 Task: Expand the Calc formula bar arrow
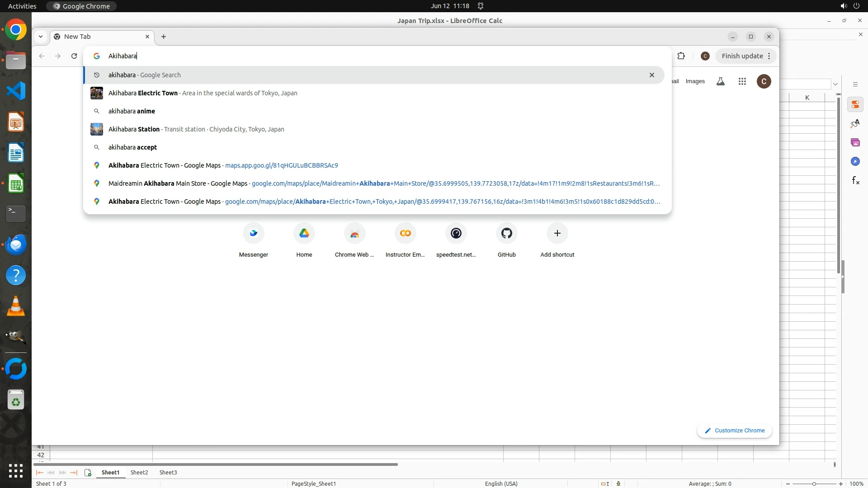[x=835, y=84]
